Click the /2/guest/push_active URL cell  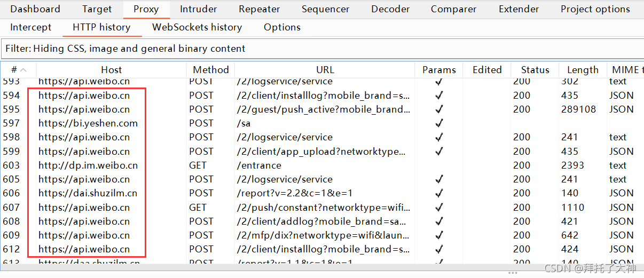pyautogui.click(x=324, y=109)
